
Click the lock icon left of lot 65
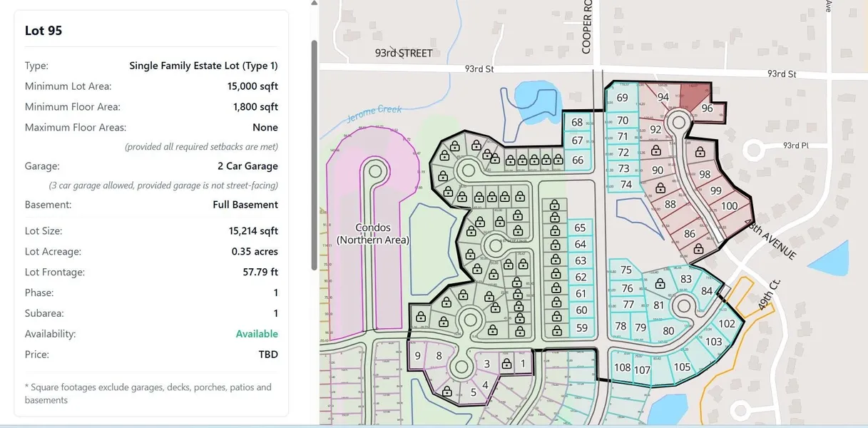click(x=554, y=230)
